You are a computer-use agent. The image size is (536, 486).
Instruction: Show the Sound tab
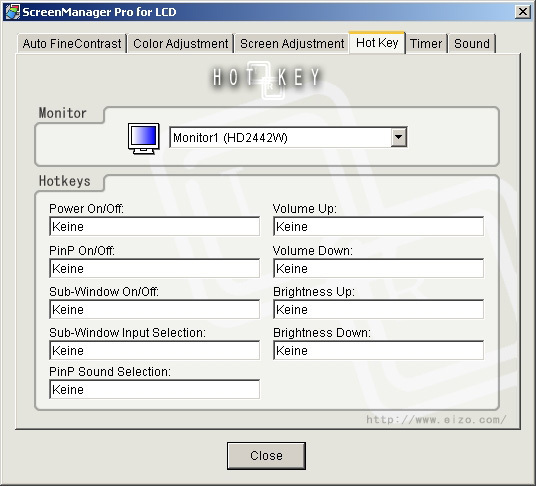(472, 44)
